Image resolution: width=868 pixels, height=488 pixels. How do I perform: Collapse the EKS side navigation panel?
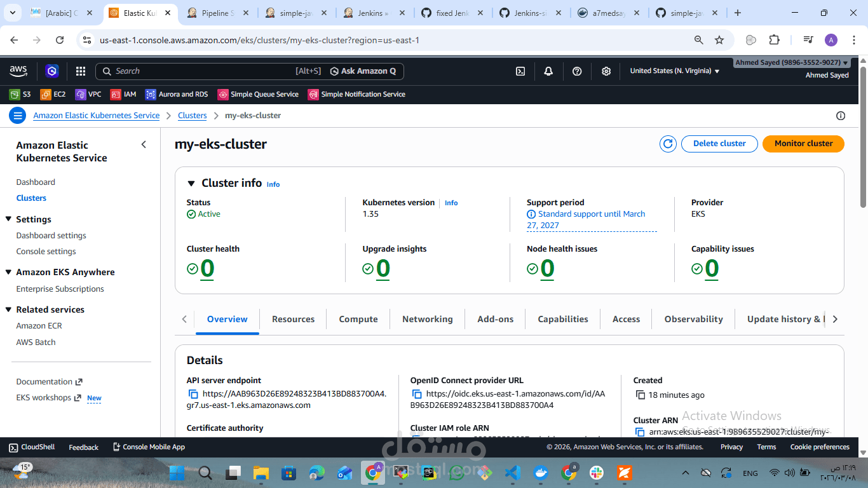(144, 145)
